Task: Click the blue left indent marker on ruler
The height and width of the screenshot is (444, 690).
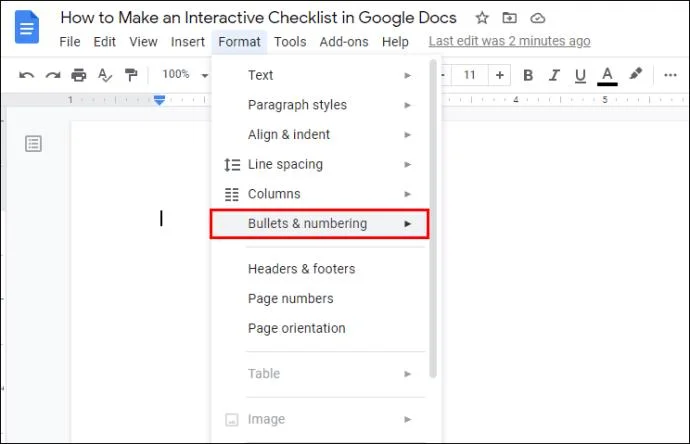Action: (x=159, y=100)
